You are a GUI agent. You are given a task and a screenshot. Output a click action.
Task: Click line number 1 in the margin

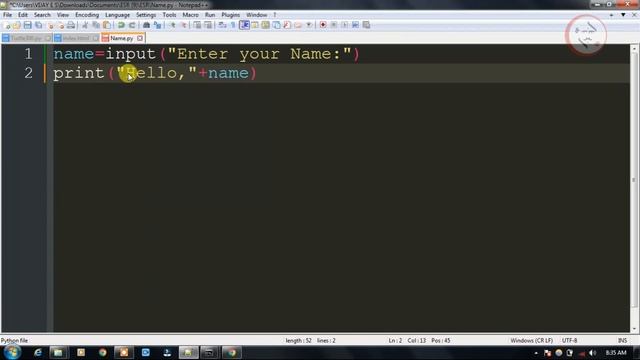(x=28, y=54)
